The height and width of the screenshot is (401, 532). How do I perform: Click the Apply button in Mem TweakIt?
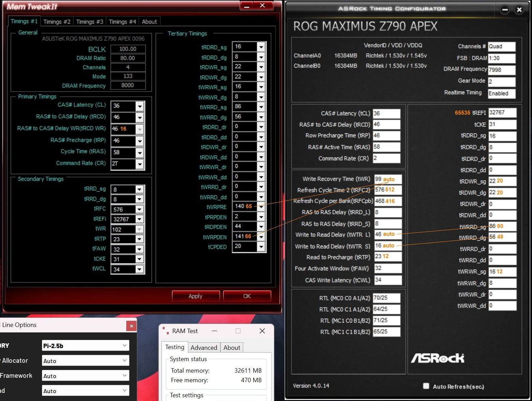[x=196, y=296]
